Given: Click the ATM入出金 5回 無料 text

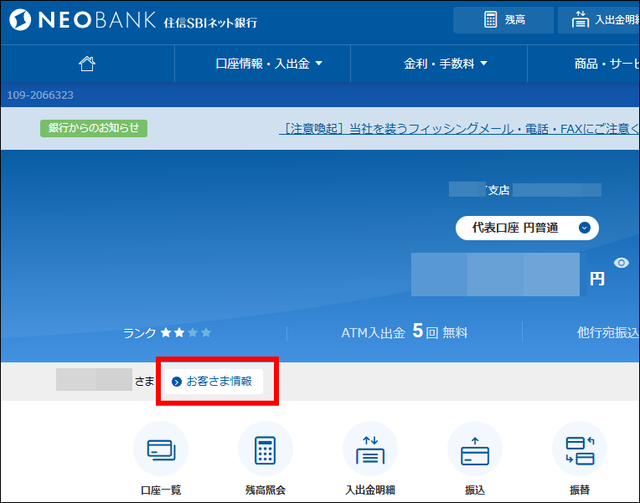Looking at the screenshot, I should click(404, 332).
